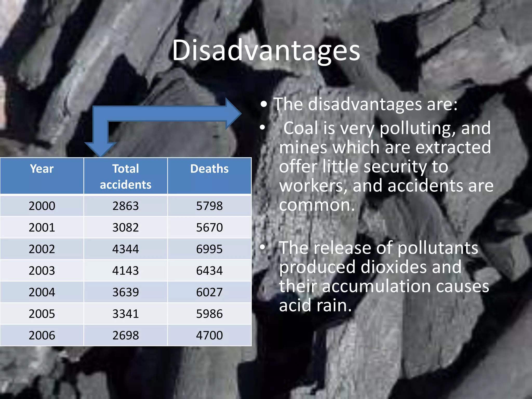Click the accidents value 2698
Image resolution: width=532 pixels, height=399 pixels.
[x=126, y=335]
